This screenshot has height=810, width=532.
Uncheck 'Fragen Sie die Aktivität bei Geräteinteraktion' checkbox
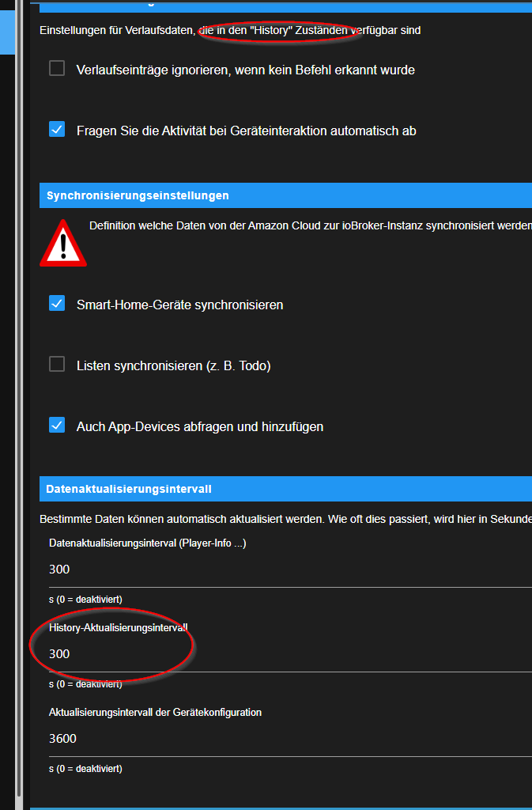point(57,130)
